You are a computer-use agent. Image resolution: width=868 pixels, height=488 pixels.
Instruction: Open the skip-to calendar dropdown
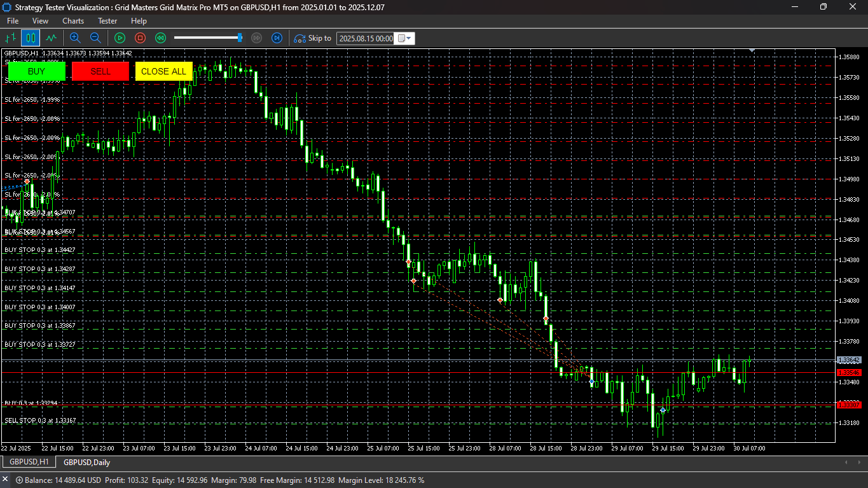(405, 38)
